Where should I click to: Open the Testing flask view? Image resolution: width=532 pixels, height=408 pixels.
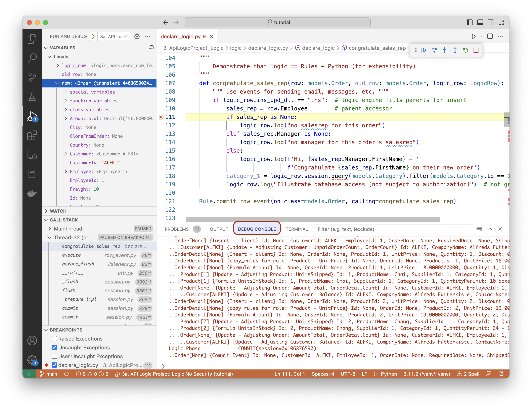[x=32, y=97]
